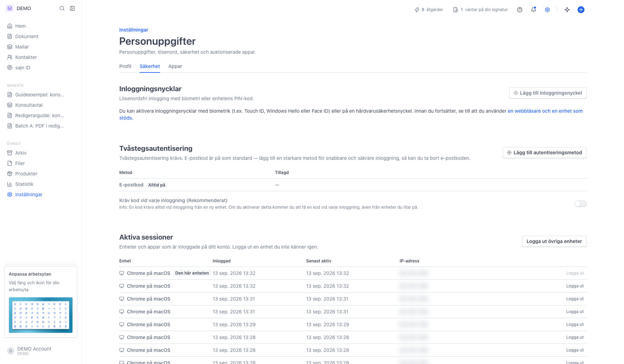Click the DEMO workspace logo icon
Viewport: 624px width, 364px height.
(10, 8)
